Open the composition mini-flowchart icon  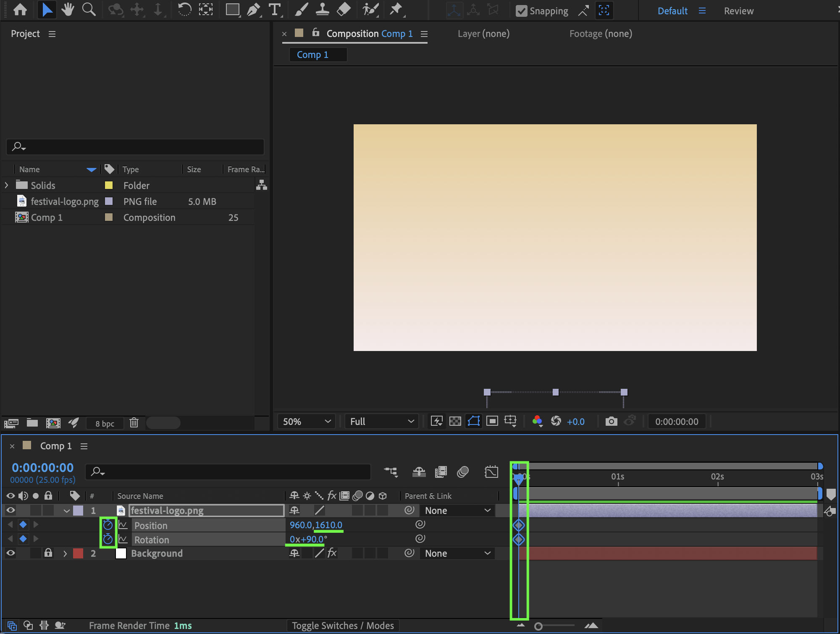(391, 472)
